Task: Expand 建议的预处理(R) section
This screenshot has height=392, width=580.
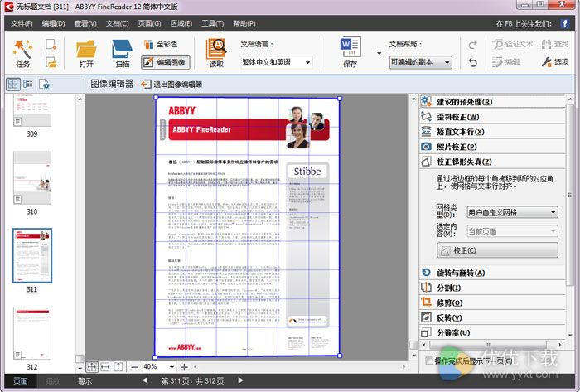Action: (492, 102)
